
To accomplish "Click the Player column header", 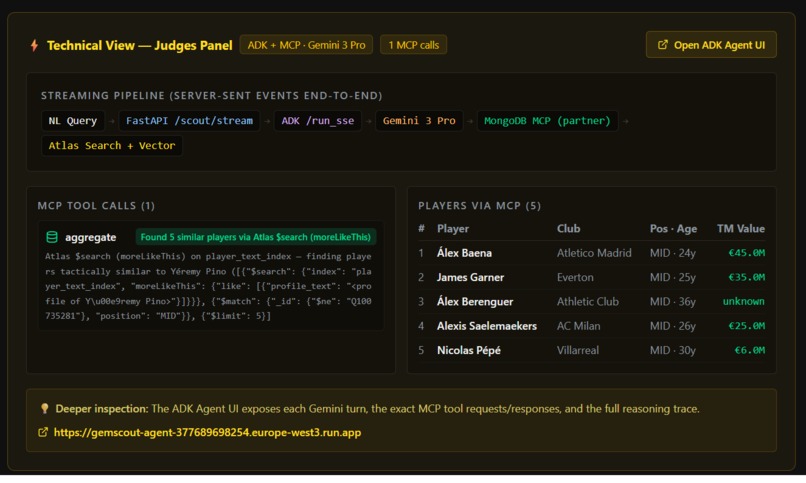I will pos(453,229).
